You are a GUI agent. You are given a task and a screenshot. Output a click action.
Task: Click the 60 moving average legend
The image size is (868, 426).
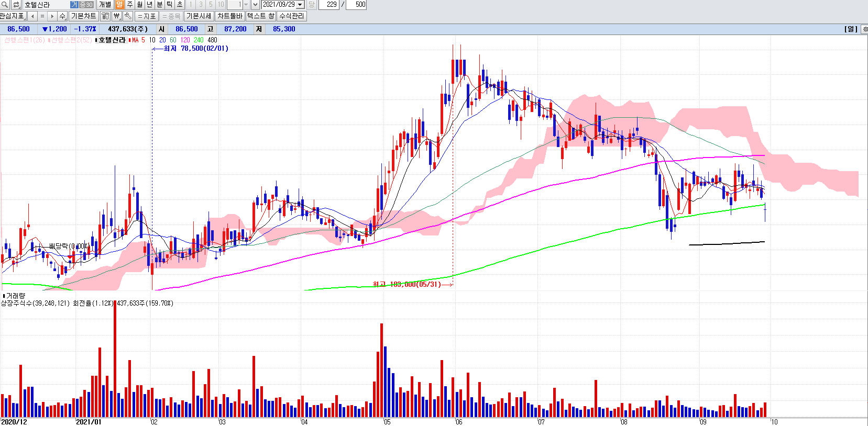point(173,40)
